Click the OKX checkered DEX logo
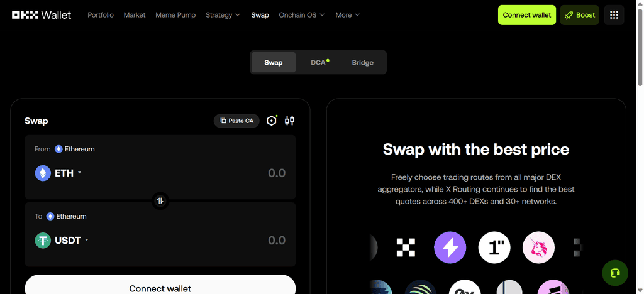 tap(406, 248)
